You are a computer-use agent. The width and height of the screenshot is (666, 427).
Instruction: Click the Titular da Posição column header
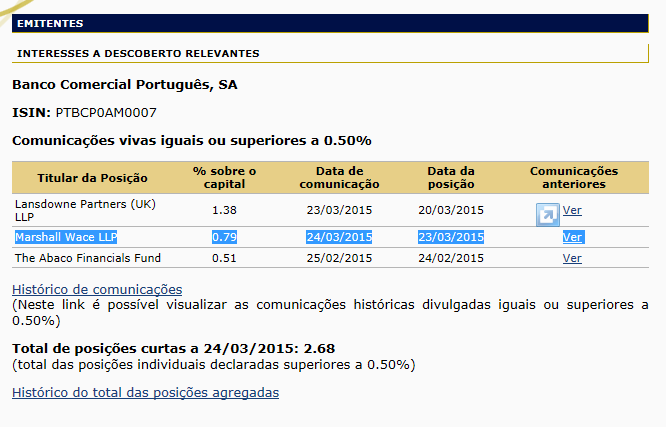point(92,177)
